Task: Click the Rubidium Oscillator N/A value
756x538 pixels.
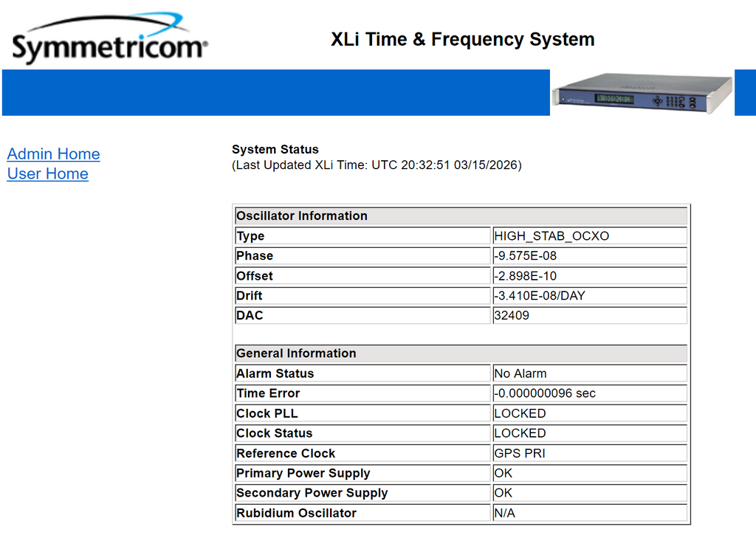Action: click(x=505, y=513)
